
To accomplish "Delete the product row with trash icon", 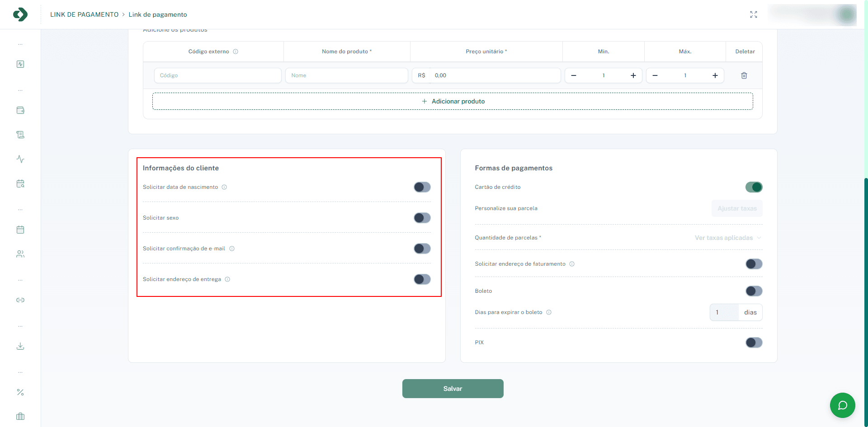I will tap(744, 75).
